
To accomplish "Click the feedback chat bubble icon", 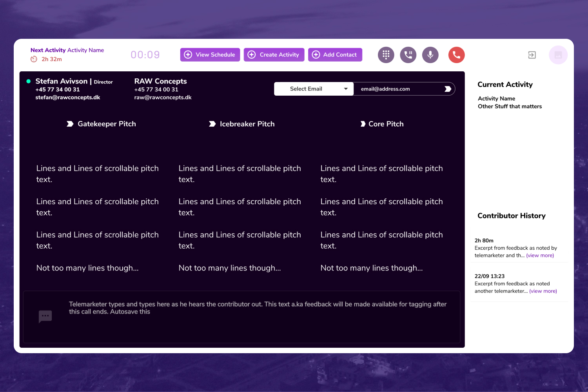I will (x=45, y=316).
